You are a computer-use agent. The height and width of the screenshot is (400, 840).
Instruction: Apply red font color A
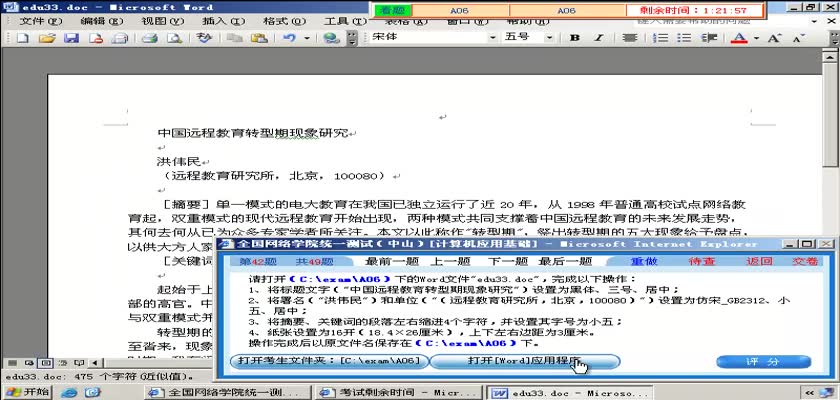tap(739, 38)
